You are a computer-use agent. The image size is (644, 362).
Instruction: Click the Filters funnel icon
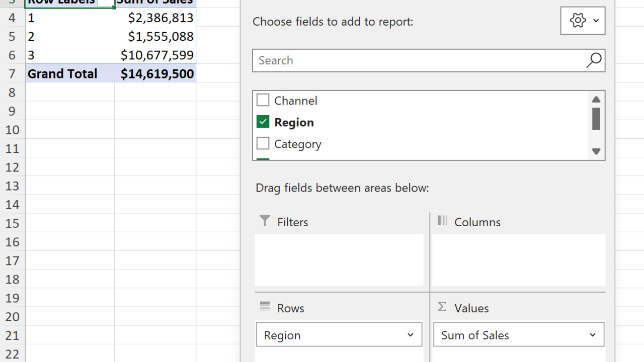pyautogui.click(x=265, y=221)
